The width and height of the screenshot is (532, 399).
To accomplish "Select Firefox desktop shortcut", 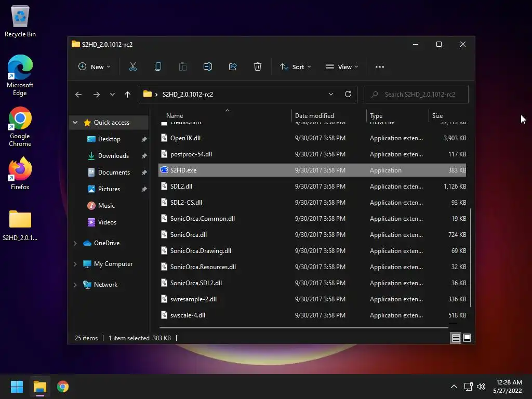I will 20,174.
